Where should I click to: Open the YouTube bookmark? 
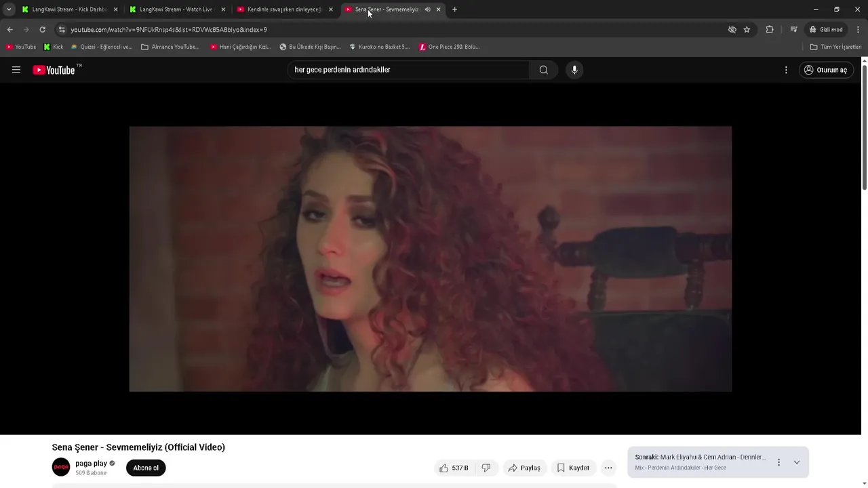(x=21, y=47)
